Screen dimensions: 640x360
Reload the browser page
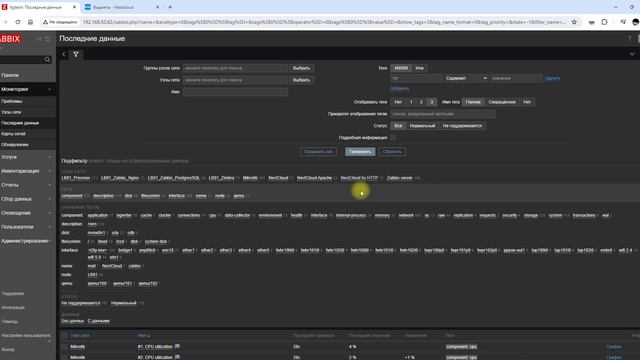pyautogui.click(x=18, y=22)
